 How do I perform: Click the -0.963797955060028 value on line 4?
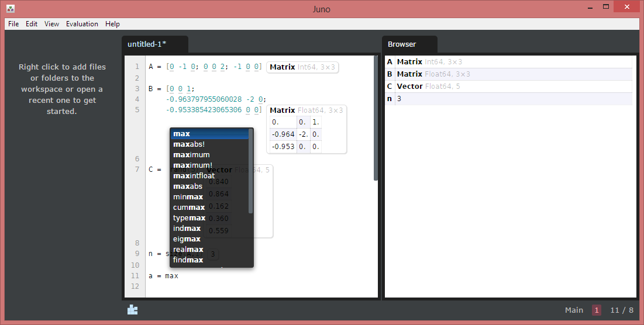(204, 99)
